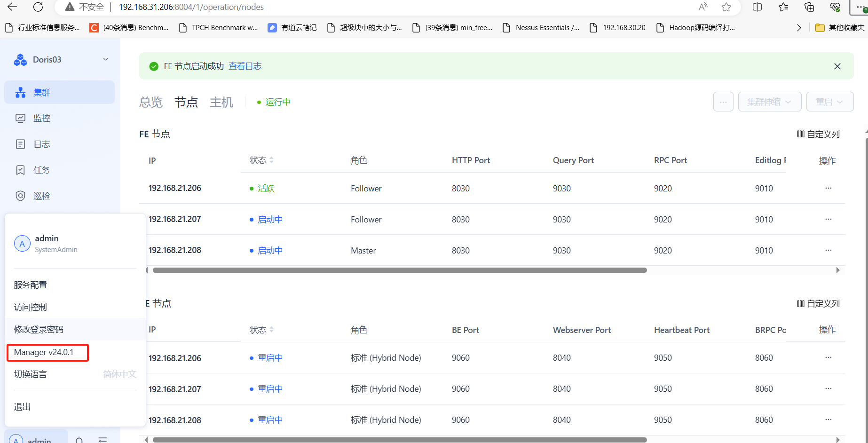The image size is (868, 443).
Task: Open actions menu for BE node 192.168.21.208
Action: coord(829,419)
